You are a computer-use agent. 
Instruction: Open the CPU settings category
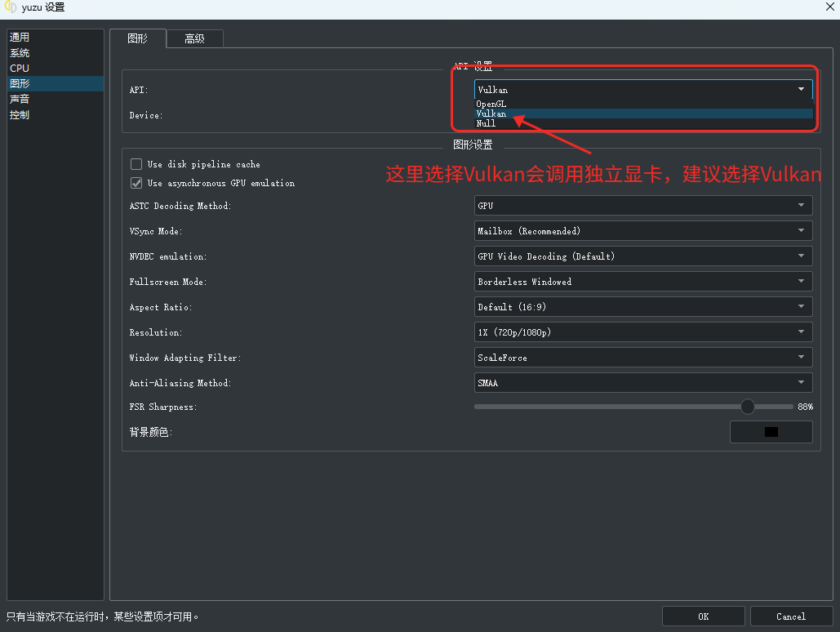(20, 69)
